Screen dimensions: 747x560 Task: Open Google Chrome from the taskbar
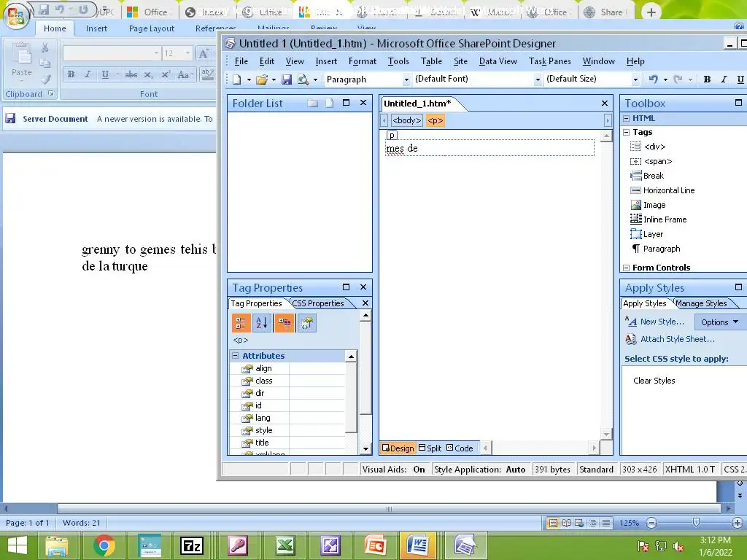[x=104, y=545]
